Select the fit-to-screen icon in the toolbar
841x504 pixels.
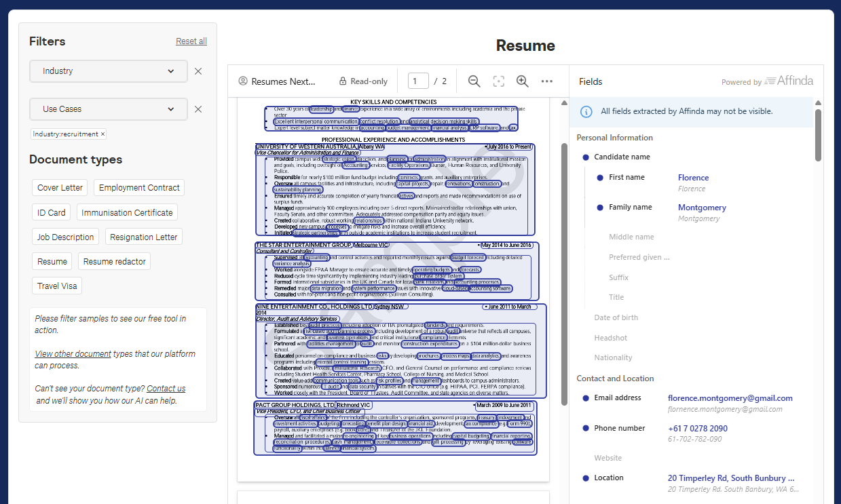coord(498,81)
